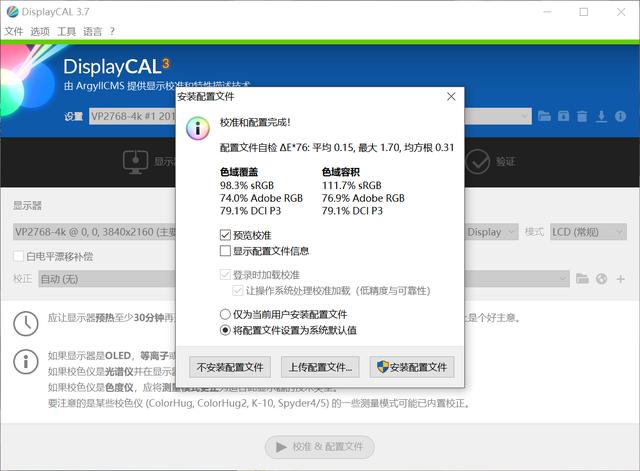Open the 语言 menu
The image size is (640, 471).
[x=92, y=31]
